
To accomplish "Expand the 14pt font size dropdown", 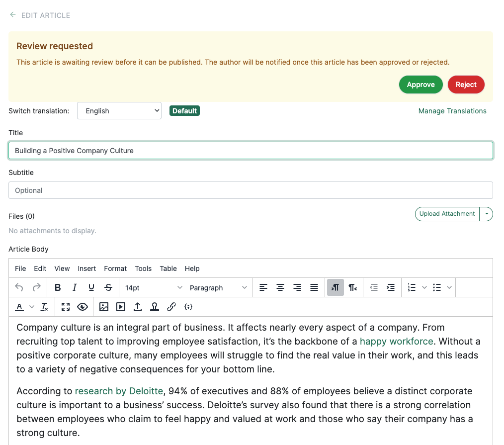I will click(154, 288).
